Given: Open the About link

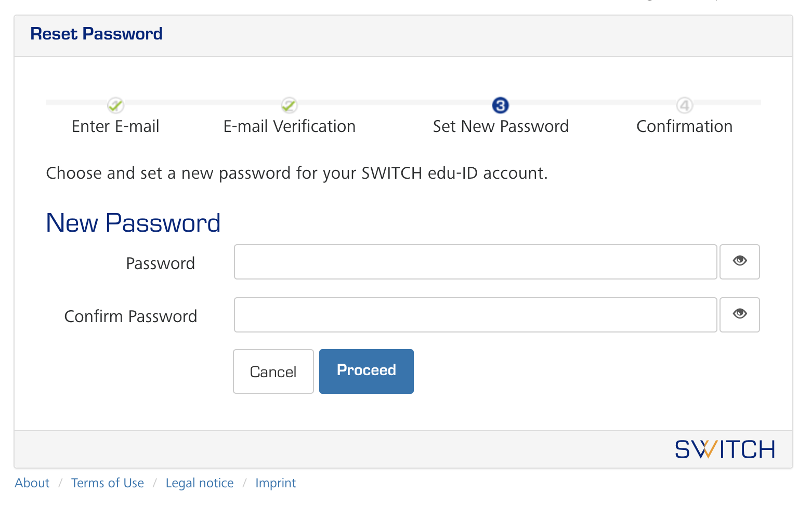Looking at the screenshot, I should [32, 483].
